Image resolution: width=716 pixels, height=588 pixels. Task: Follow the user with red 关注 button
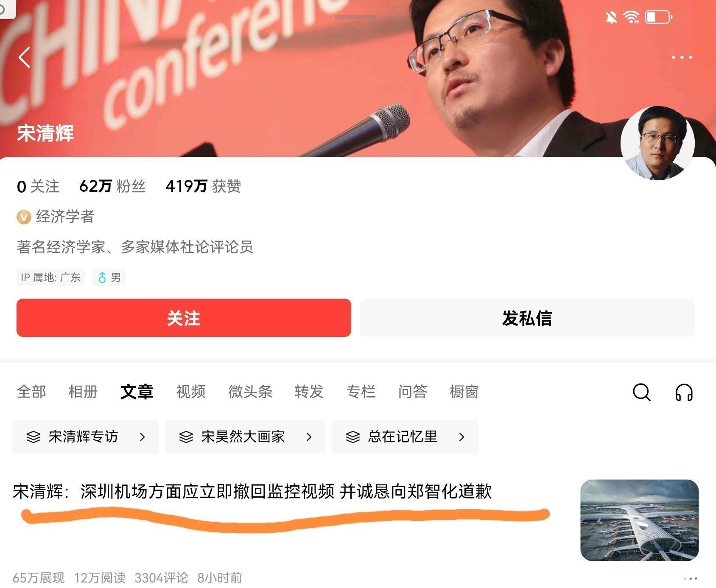184,318
